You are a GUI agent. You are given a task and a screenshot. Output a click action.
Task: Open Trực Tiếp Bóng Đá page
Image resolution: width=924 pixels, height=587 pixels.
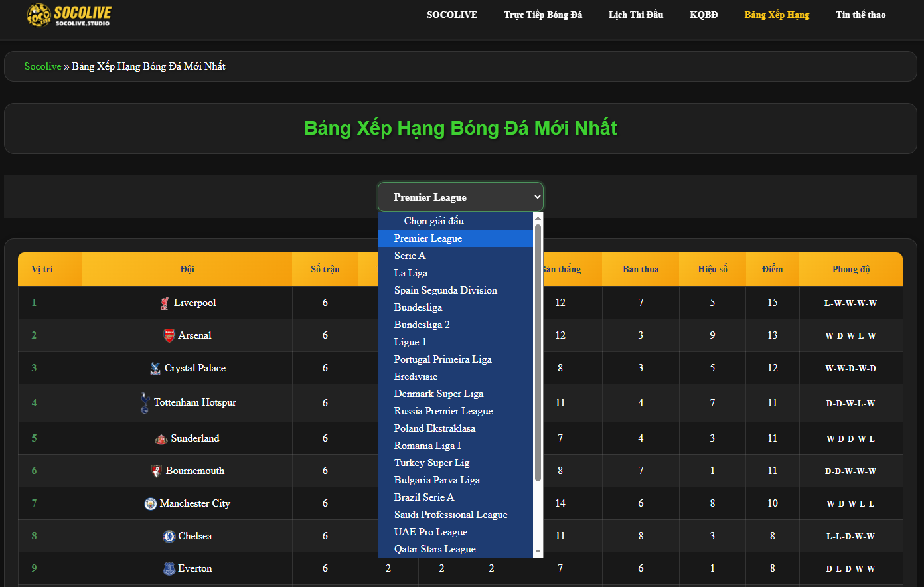(x=542, y=15)
